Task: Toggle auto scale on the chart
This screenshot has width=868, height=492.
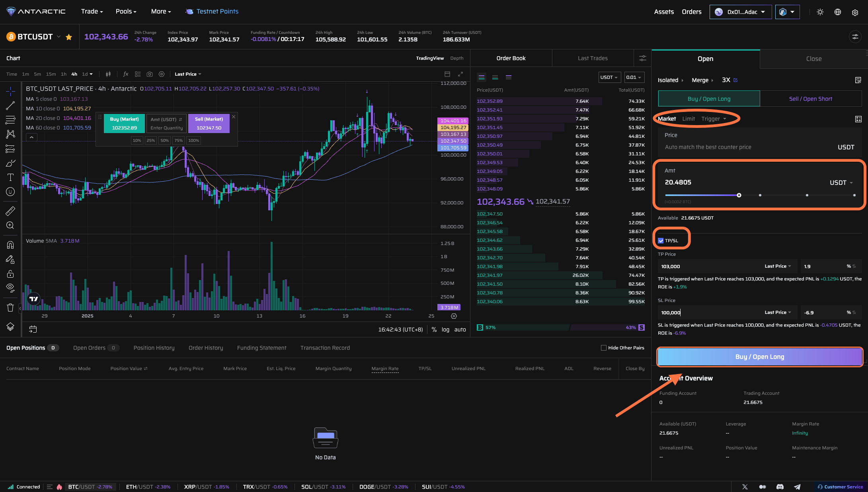Action: point(460,329)
